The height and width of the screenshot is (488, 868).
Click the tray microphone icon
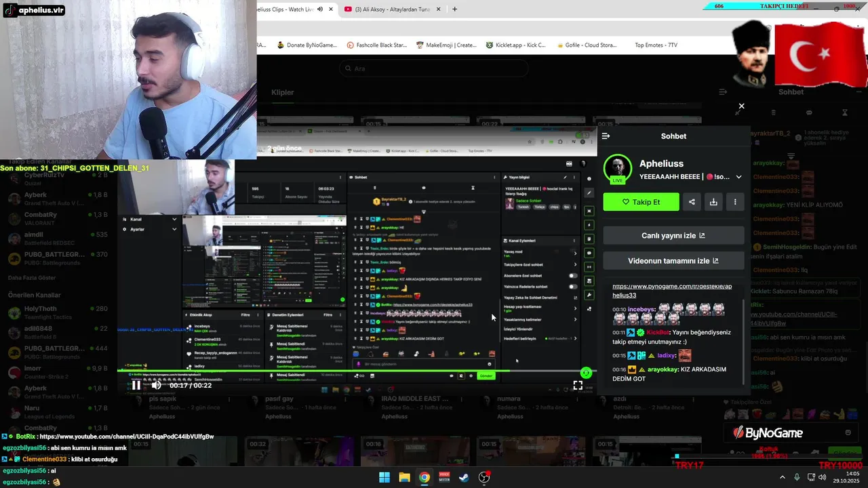click(797, 477)
